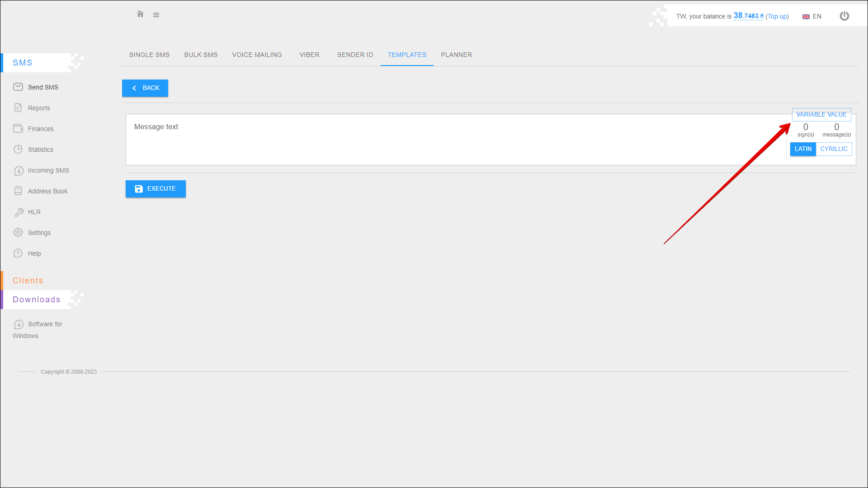Screen dimensions: 868x488
Task: Click the home icon in top bar
Action: (140, 14)
